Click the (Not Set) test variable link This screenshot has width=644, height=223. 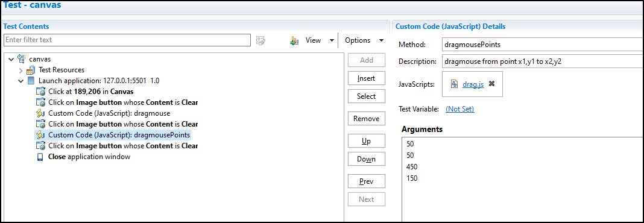pos(460,109)
